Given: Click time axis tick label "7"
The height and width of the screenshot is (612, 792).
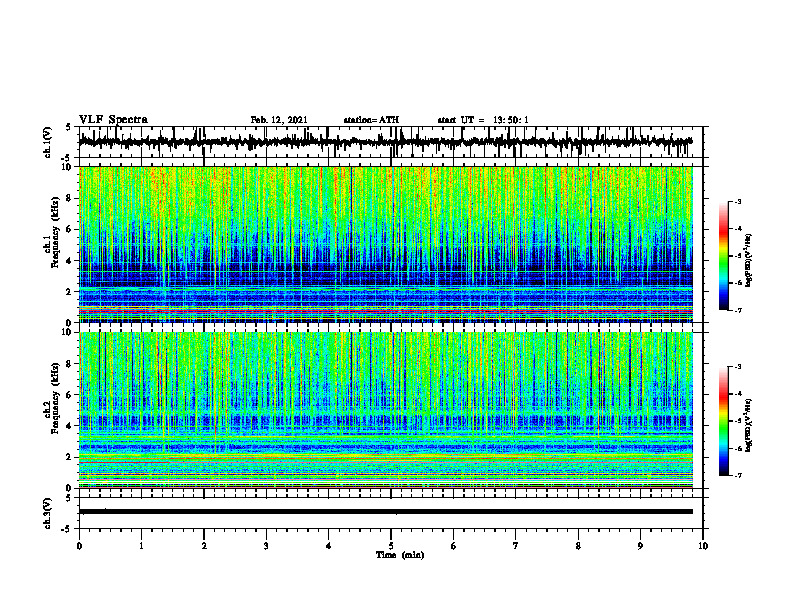Looking at the screenshot, I should [516, 546].
